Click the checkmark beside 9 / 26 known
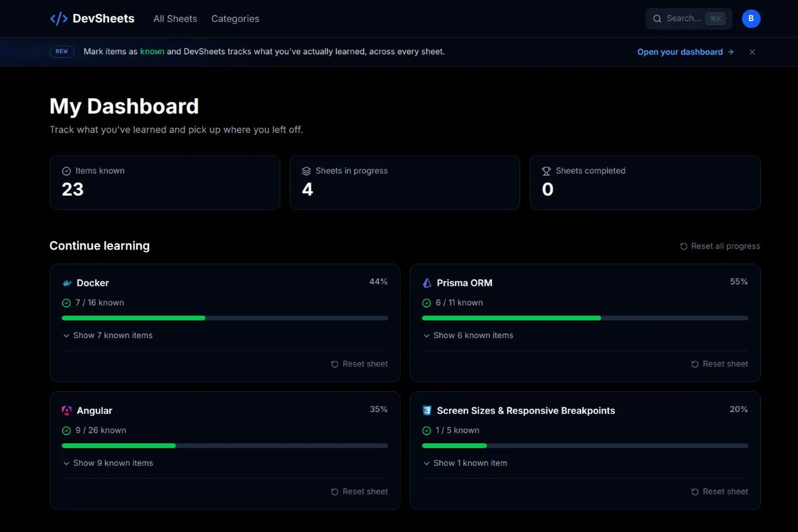Screen dimensions: 798x532 66,431
